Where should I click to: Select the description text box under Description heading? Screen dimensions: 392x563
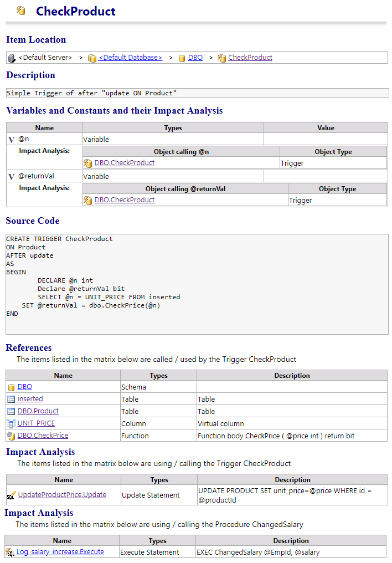tap(196, 93)
